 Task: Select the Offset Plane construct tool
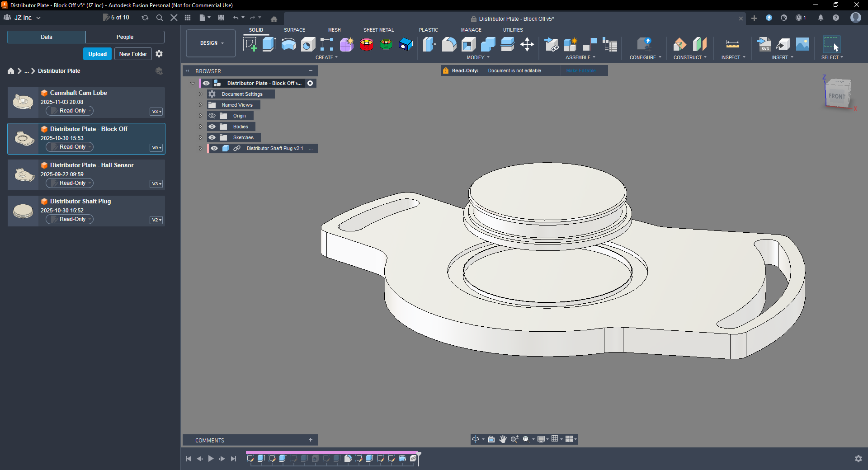(679, 44)
